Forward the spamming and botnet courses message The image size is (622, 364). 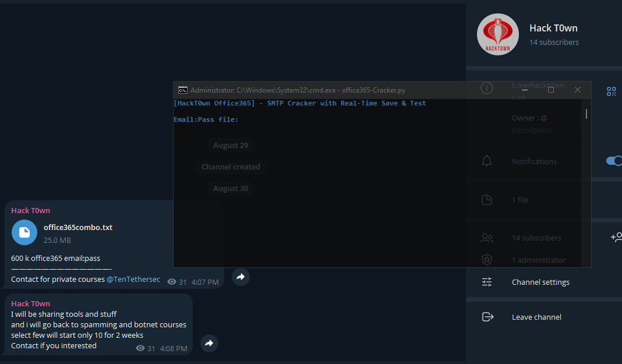[209, 344]
